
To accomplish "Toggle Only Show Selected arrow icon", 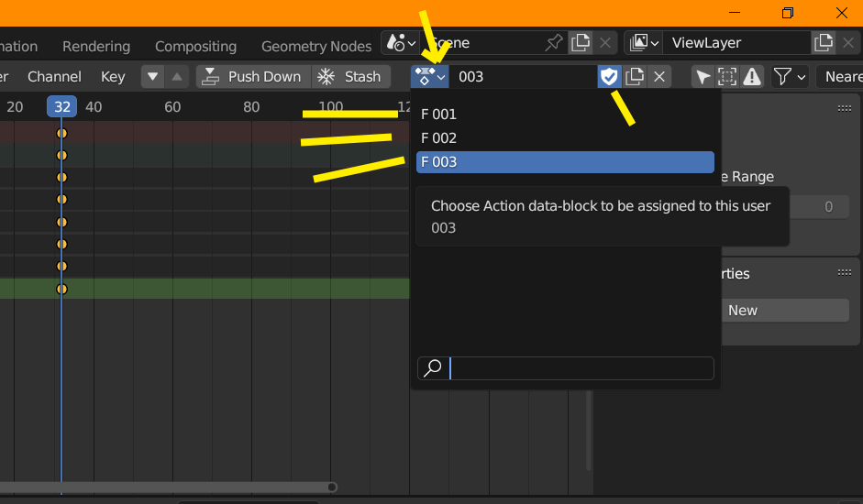I will (x=703, y=77).
